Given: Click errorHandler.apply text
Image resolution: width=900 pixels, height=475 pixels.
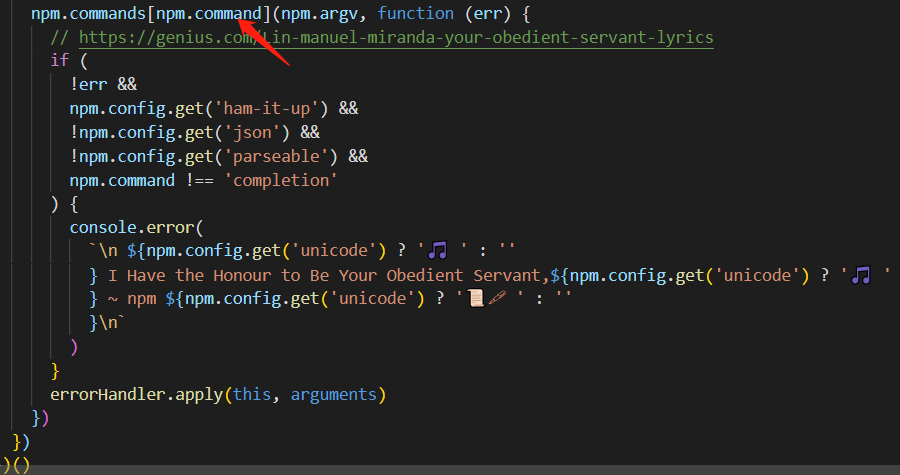Looking at the screenshot, I should 136,395.
